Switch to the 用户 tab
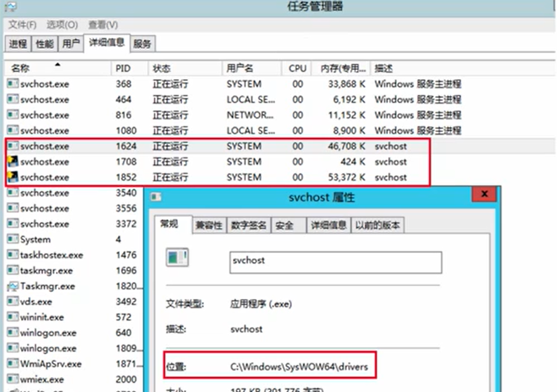Screen dimensions: 557x392 [x=71, y=44]
